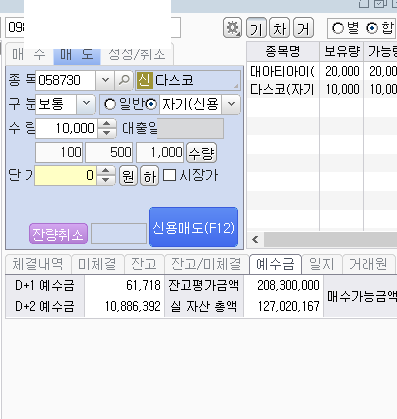This screenshot has width=397, height=419.
Task: Click the 100 quantity preset
Action: coord(59,153)
